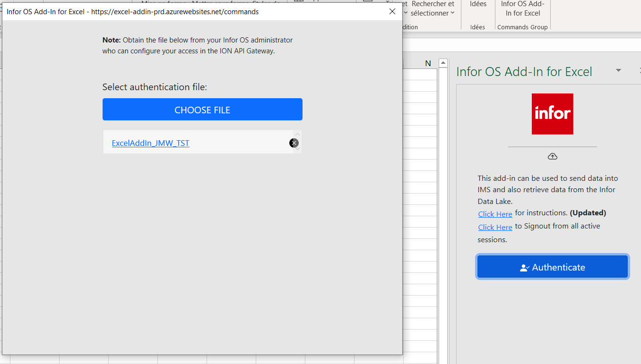Select column N header in spreadsheet
The height and width of the screenshot is (364, 641).
tap(428, 63)
